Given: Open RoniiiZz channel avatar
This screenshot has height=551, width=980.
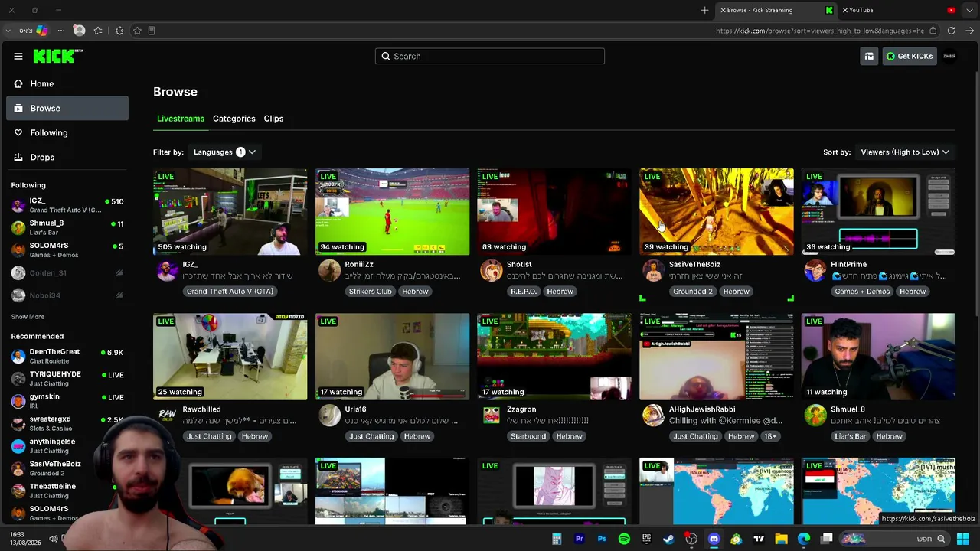Looking at the screenshot, I should [x=329, y=271].
